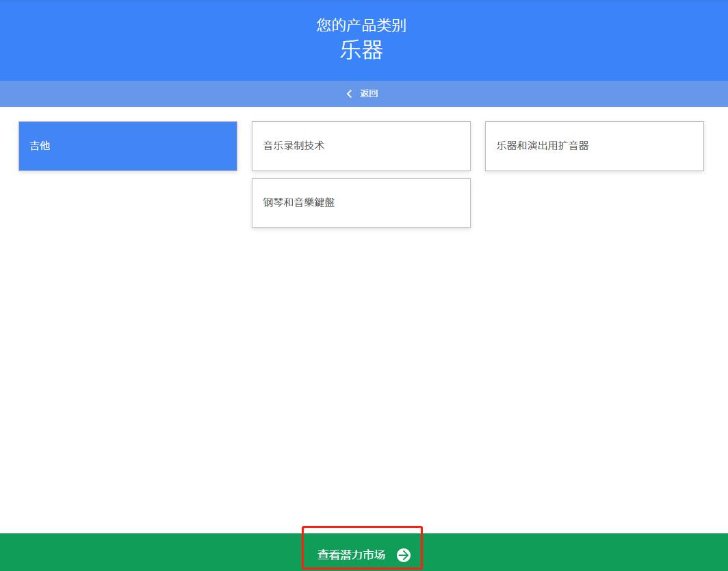Click the left-pointing arrow beside 返回
The height and width of the screenshot is (571, 728).
(x=349, y=93)
